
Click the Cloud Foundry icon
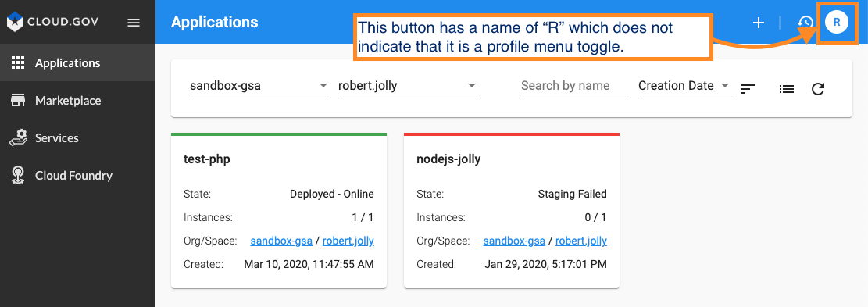(18, 175)
